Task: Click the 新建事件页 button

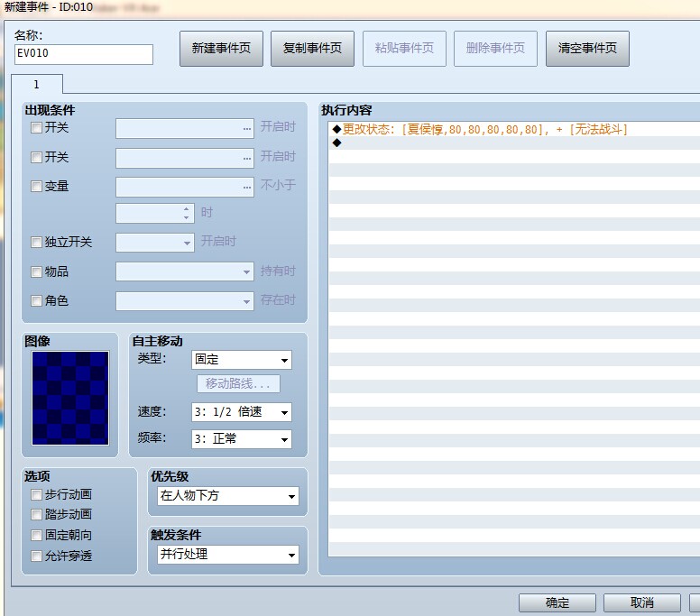Action: pyautogui.click(x=221, y=48)
